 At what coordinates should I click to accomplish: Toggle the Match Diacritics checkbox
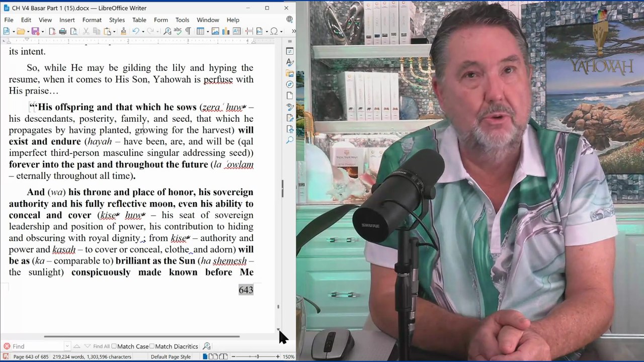[152, 346]
